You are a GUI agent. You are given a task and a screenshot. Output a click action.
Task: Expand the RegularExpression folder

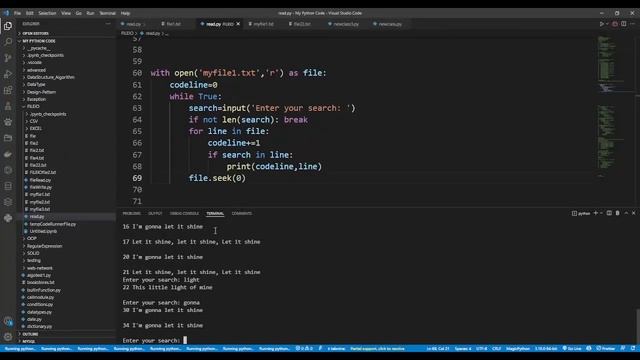(x=44, y=246)
